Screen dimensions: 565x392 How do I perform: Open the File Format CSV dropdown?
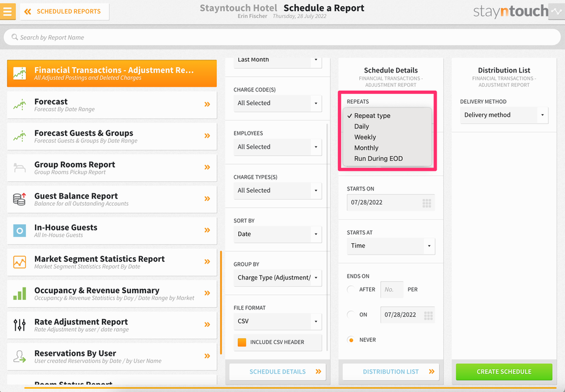coord(278,321)
